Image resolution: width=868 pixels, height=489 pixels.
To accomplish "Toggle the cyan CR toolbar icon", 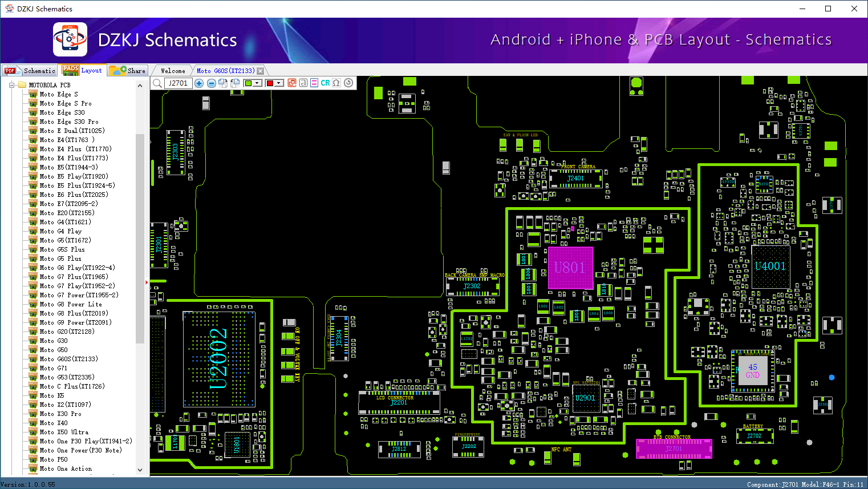I will tap(325, 83).
